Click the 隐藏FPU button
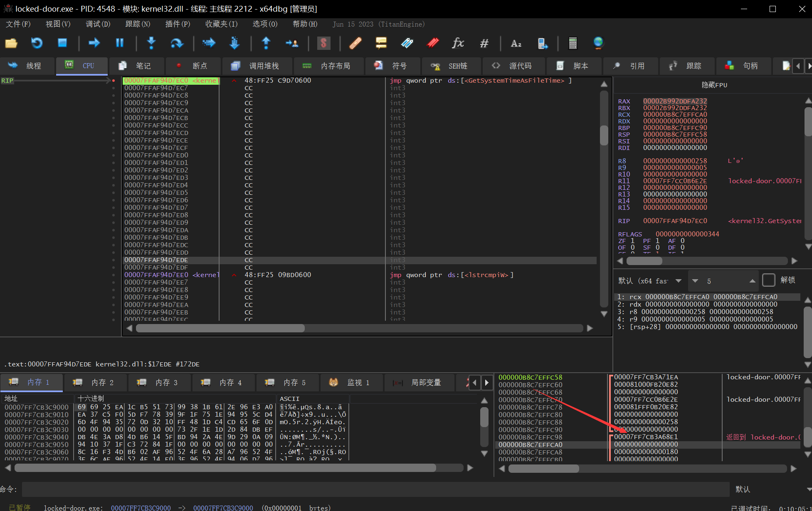 click(714, 85)
